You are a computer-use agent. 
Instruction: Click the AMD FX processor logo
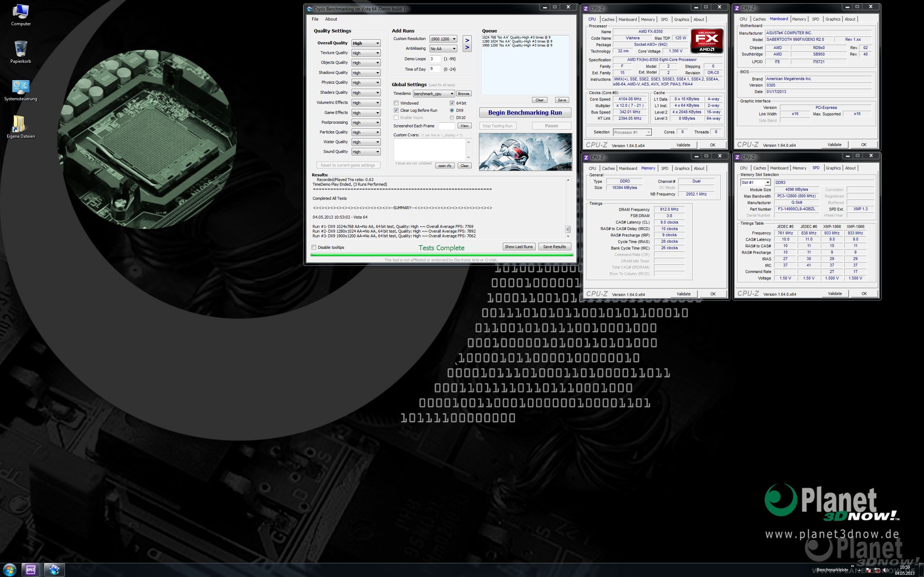706,40
